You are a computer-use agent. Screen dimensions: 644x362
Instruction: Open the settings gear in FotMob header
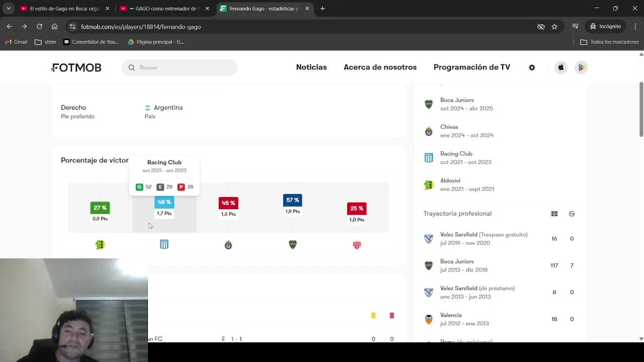pos(532,67)
